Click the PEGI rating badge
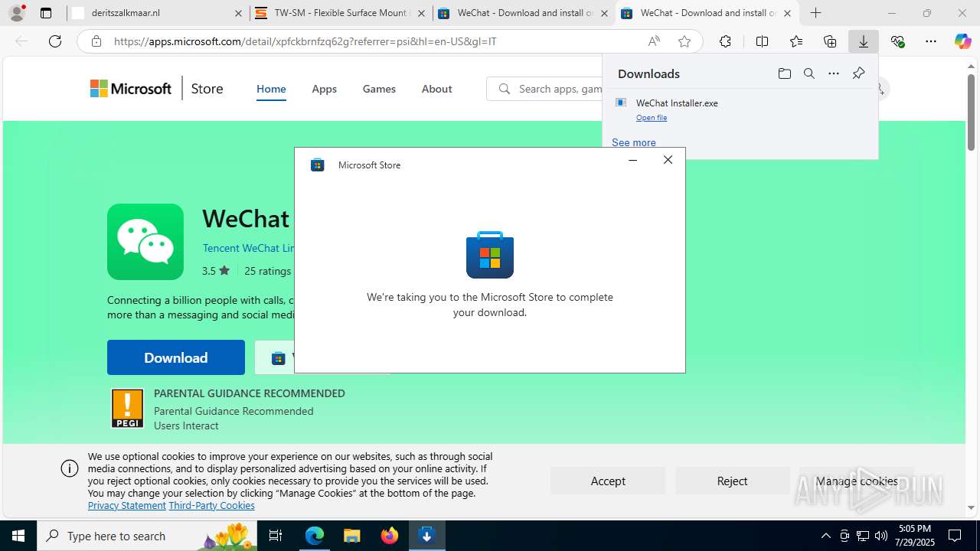 pyautogui.click(x=127, y=409)
